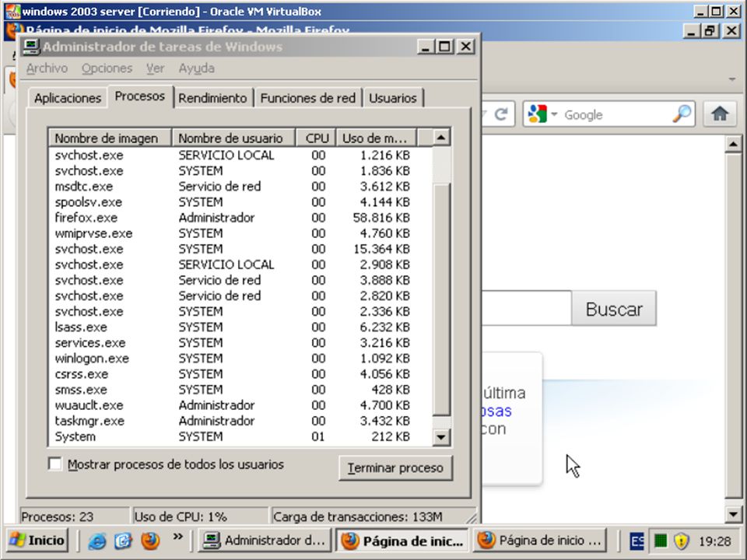Open the Inicio start menu

(37, 541)
